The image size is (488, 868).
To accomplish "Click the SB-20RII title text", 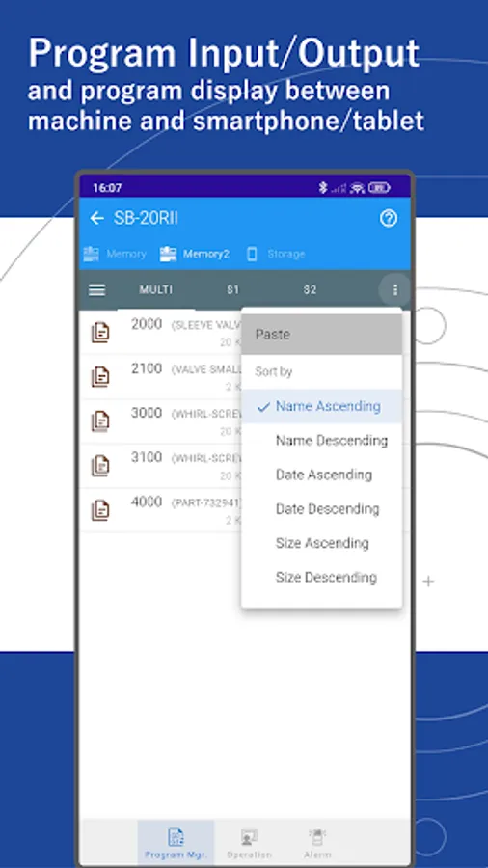I will click(x=146, y=218).
